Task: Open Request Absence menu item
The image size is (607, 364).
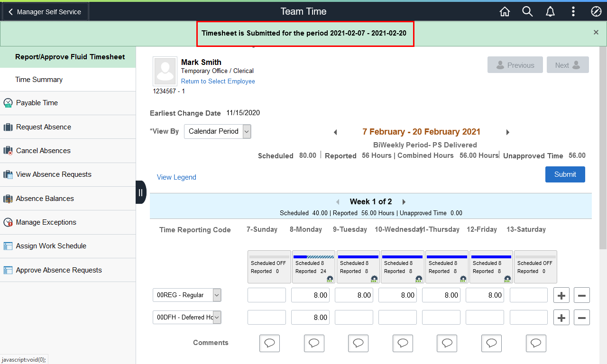Action: tap(68, 127)
